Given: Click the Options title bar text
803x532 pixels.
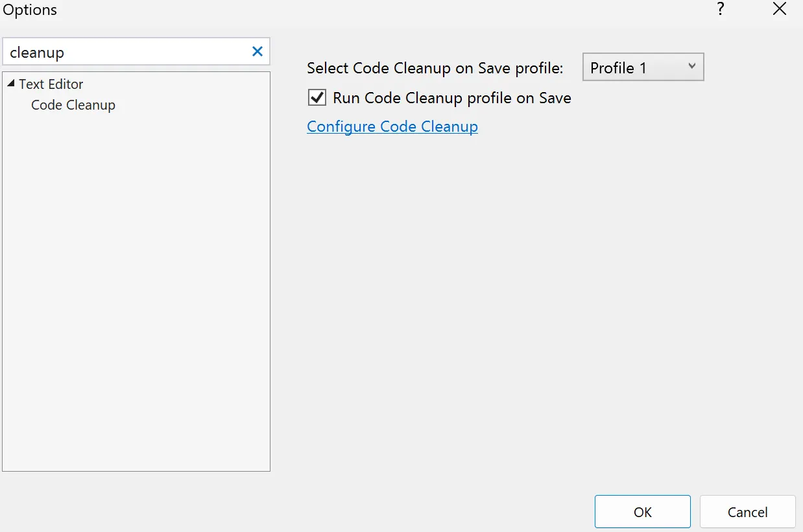Looking at the screenshot, I should click(30, 10).
